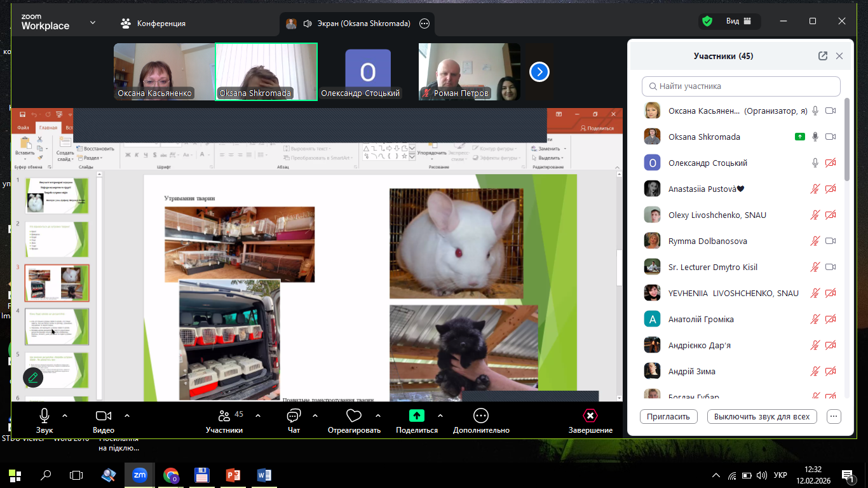Click the green encryption shield icon
The width and height of the screenshot is (868, 488).
(x=707, y=22)
